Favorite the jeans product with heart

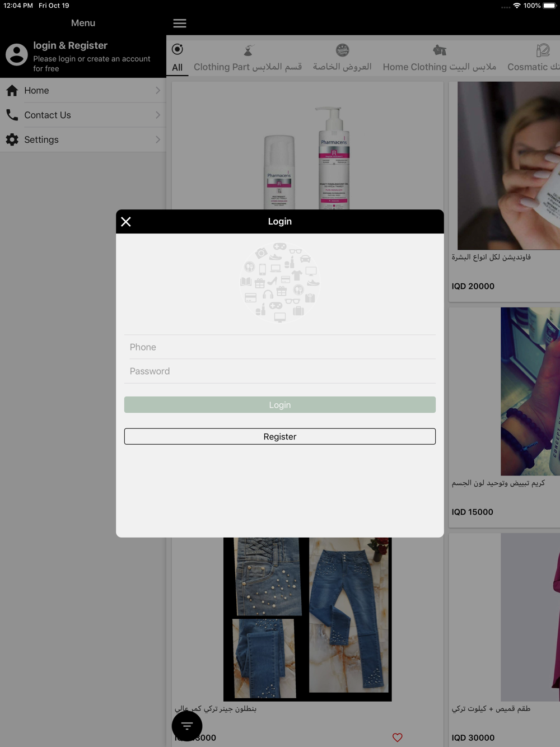398,737
